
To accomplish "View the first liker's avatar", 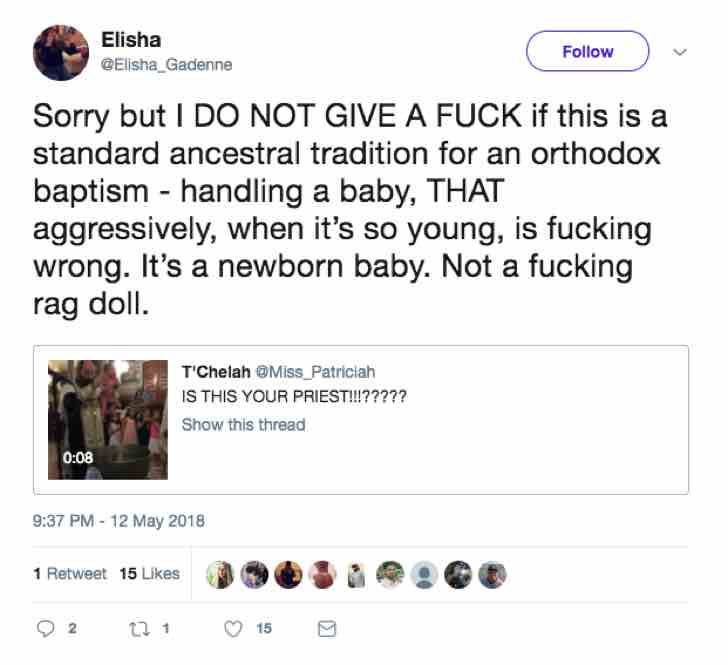I will [x=221, y=574].
